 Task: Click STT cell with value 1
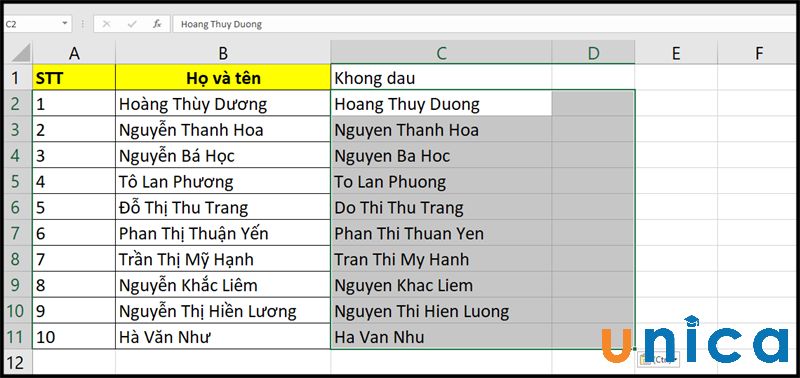pyautogui.click(x=74, y=104)
